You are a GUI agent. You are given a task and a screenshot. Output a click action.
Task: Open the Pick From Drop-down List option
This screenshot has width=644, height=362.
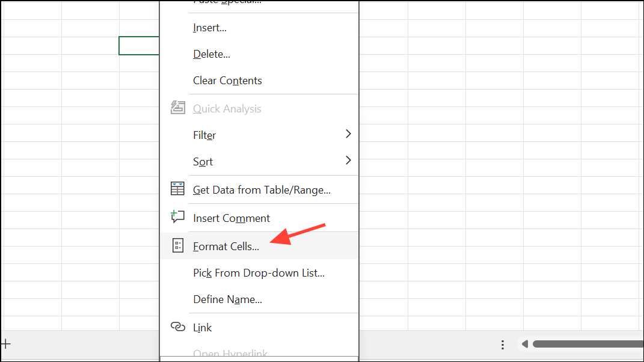click(x=258, y=272)
